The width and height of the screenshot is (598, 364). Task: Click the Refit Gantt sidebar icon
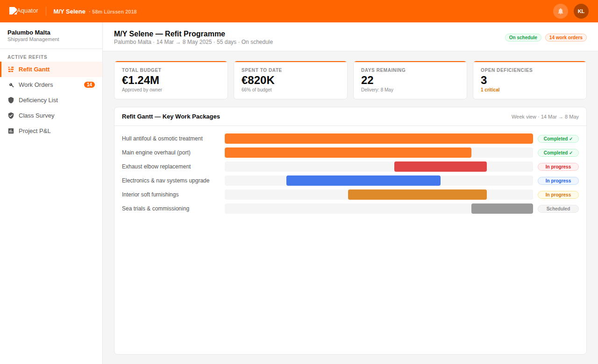pos(11,70)
